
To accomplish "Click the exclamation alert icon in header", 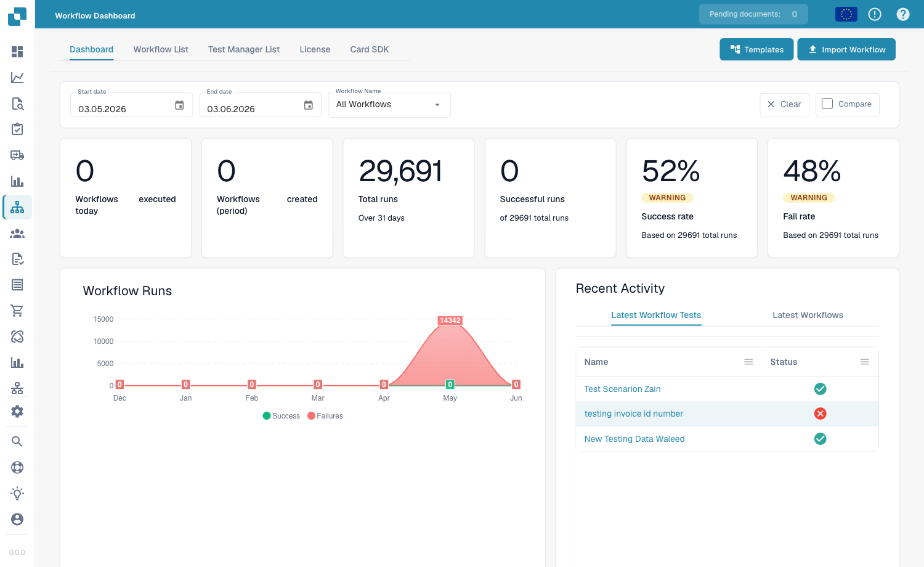I will (x=875, y=14).
